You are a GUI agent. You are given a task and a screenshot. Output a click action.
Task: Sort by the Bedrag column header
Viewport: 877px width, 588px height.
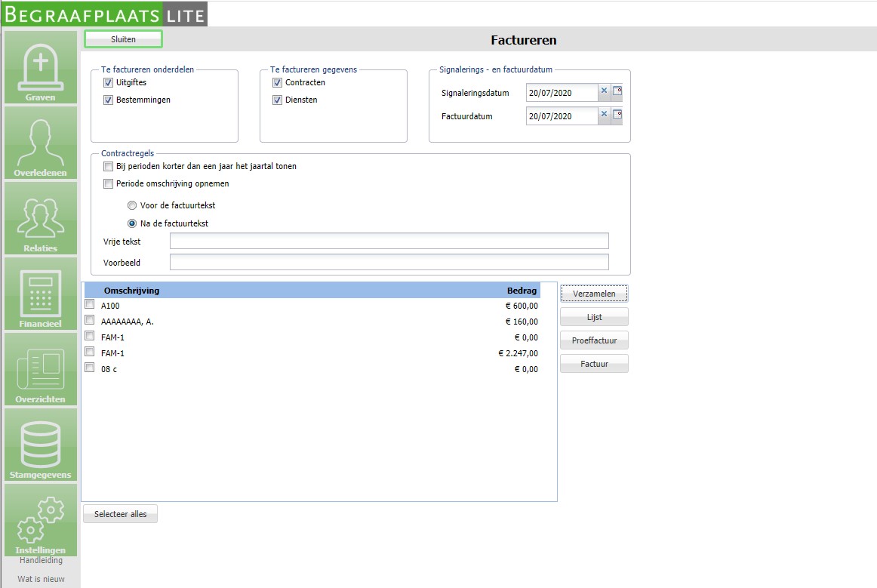pos(522,291)
